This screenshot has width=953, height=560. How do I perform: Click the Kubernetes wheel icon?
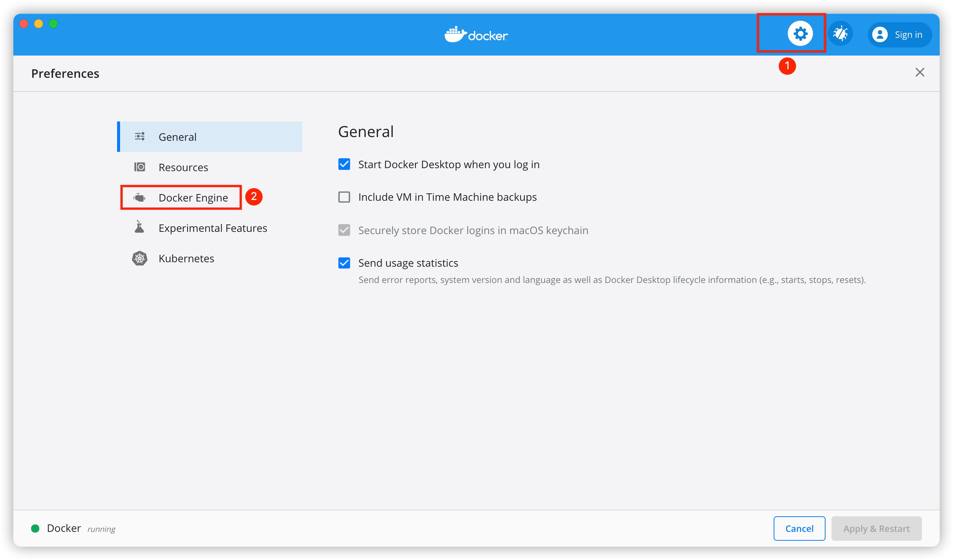point(140,258)
